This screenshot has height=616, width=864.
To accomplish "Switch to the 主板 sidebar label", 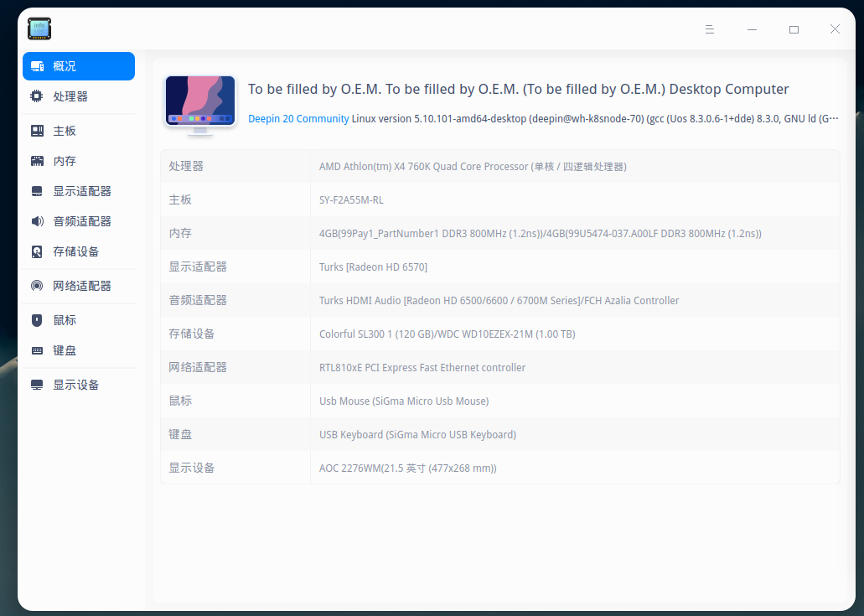I will click(65, 131).
